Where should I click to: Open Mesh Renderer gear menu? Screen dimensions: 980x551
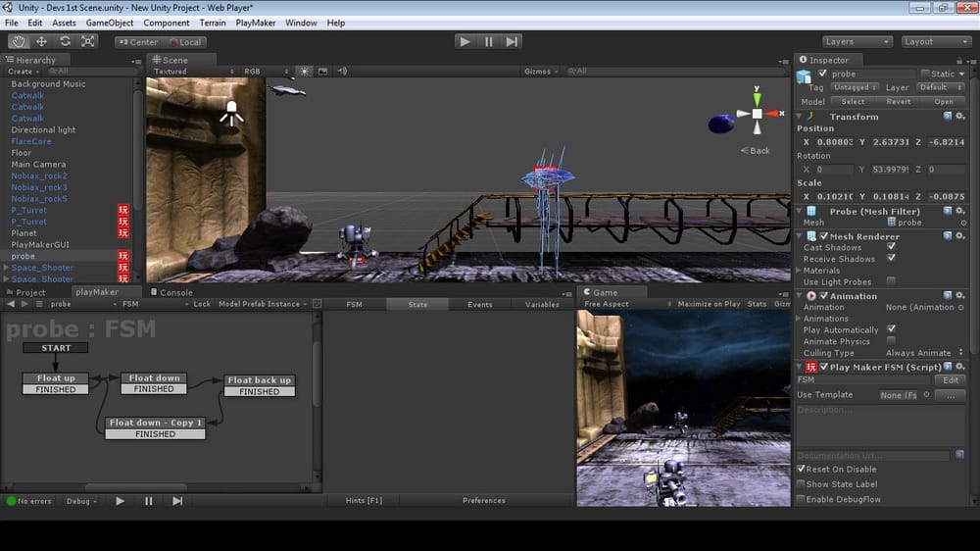(x=960, y=235)
